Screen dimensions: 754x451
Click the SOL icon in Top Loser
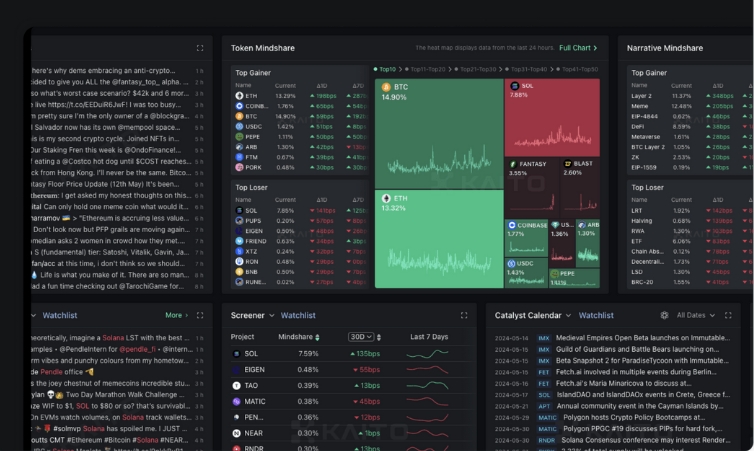(x=239, y=211)
